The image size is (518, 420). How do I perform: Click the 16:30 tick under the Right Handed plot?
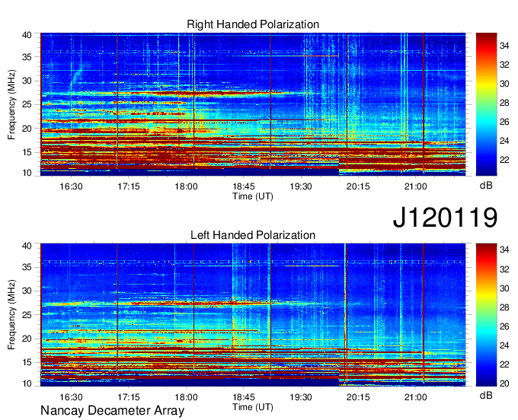pos(71,186)
